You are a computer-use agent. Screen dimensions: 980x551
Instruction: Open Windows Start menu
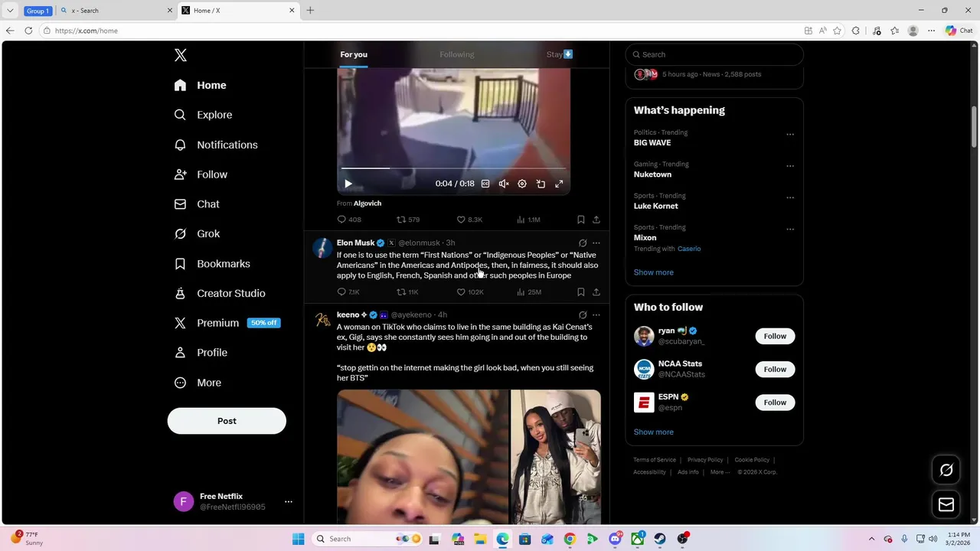click(298, 539)
